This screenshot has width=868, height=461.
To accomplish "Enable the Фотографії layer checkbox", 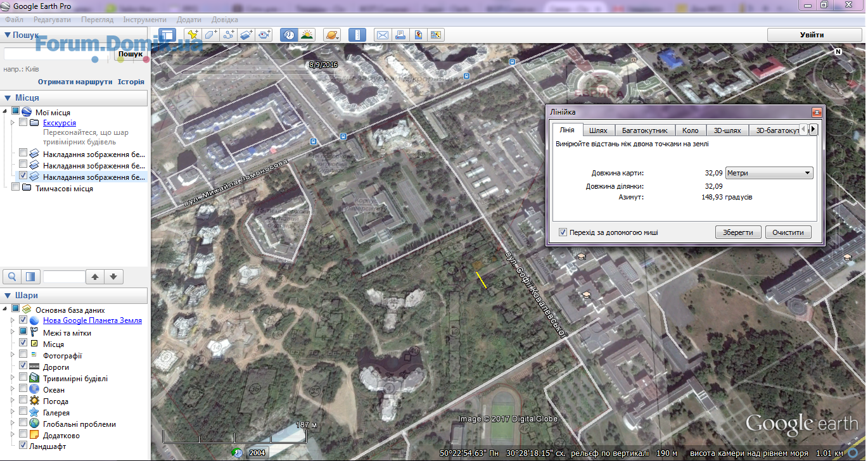I will pyautogui.click(x=23, y=355).
